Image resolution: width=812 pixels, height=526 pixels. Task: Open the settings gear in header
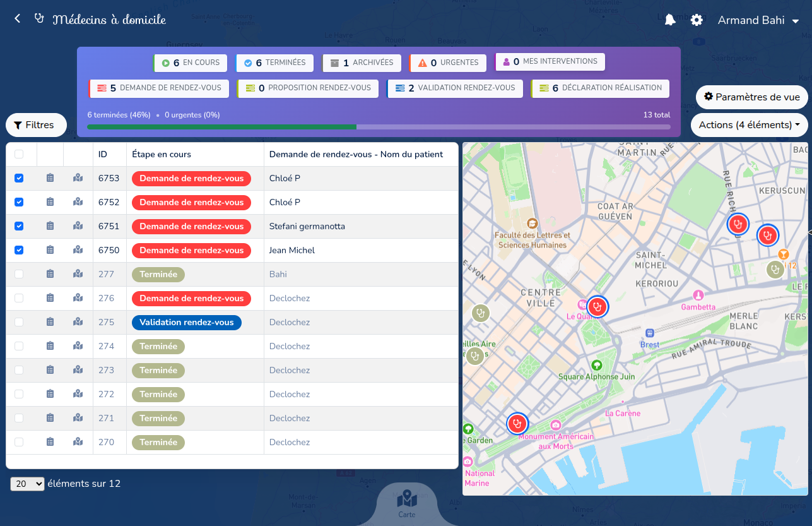[697, 20]
